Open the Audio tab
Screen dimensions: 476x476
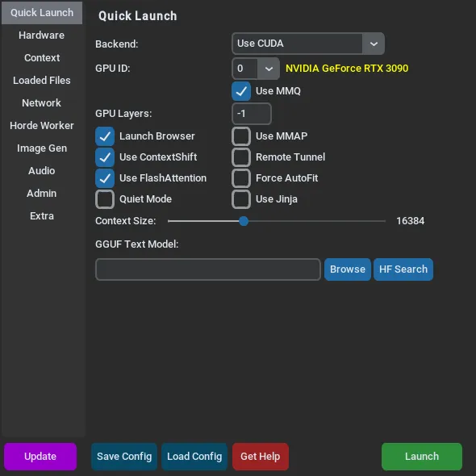(x=42, y=170)
